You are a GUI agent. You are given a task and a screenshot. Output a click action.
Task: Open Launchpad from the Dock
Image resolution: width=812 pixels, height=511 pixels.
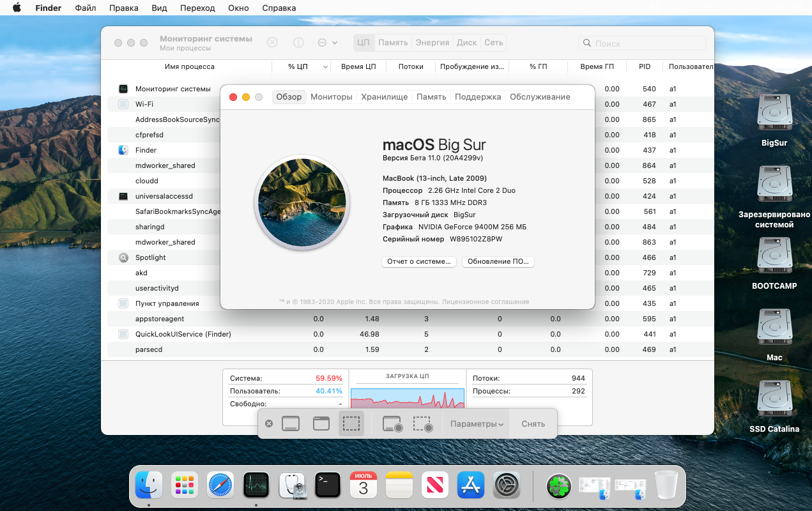[x=185, y=486]
